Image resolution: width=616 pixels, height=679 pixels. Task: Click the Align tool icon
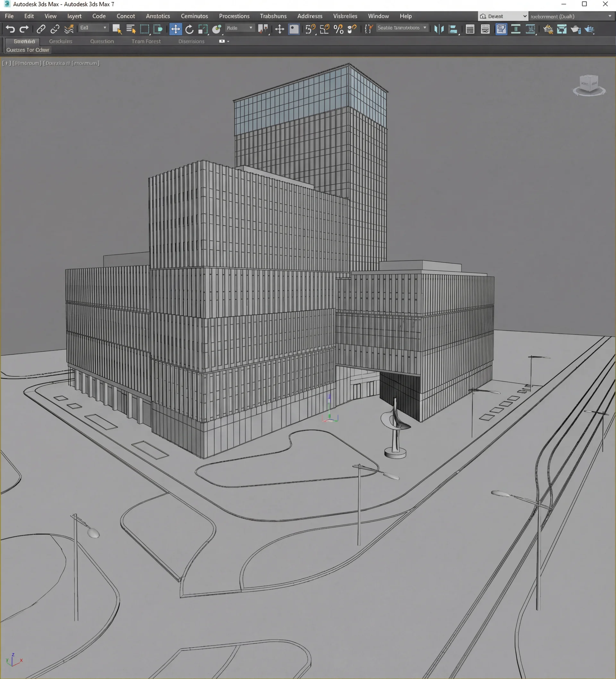453,29
